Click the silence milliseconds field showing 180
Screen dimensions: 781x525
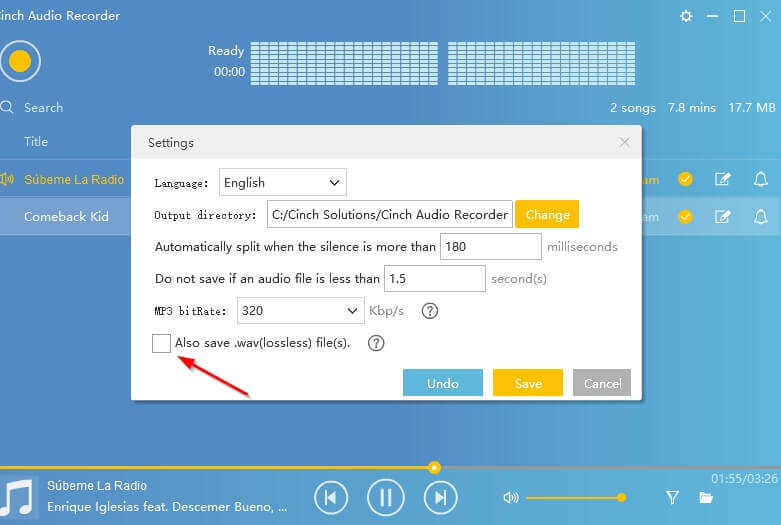point(491,247)
